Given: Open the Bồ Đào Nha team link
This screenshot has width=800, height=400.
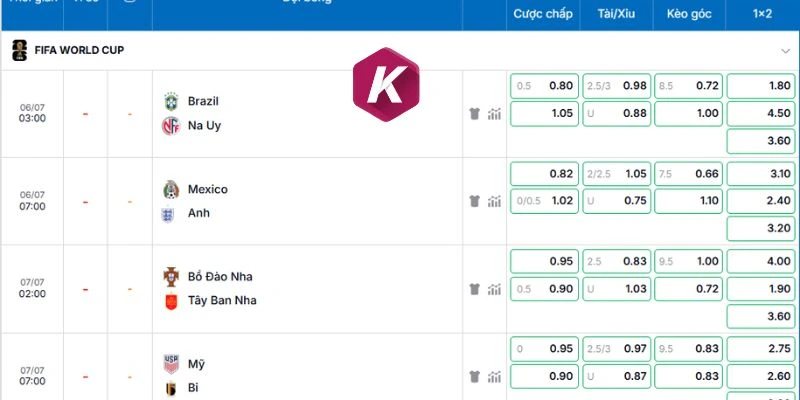Looking at the screenshot, I should pos(220,277).
